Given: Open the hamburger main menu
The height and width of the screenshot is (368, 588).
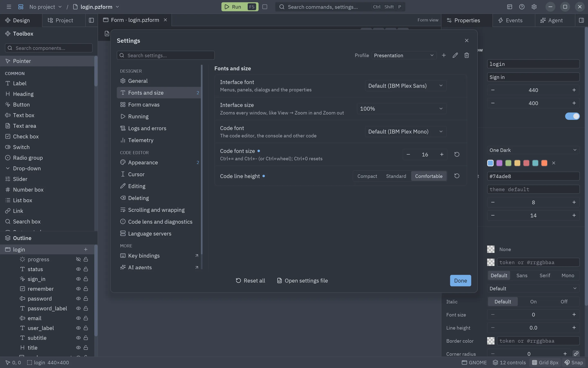Looking at the screenshot, I should tap(9, 7).
